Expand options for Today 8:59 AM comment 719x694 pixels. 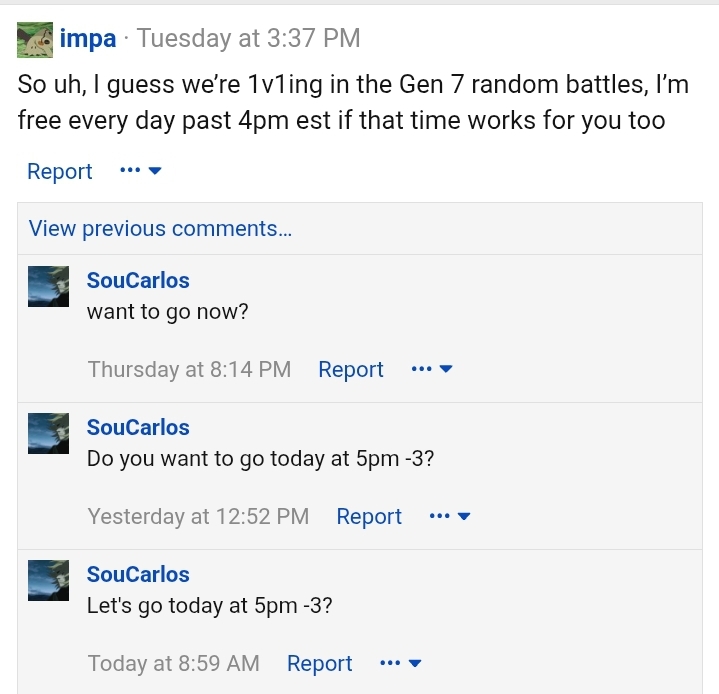click(x=401, y=663)
